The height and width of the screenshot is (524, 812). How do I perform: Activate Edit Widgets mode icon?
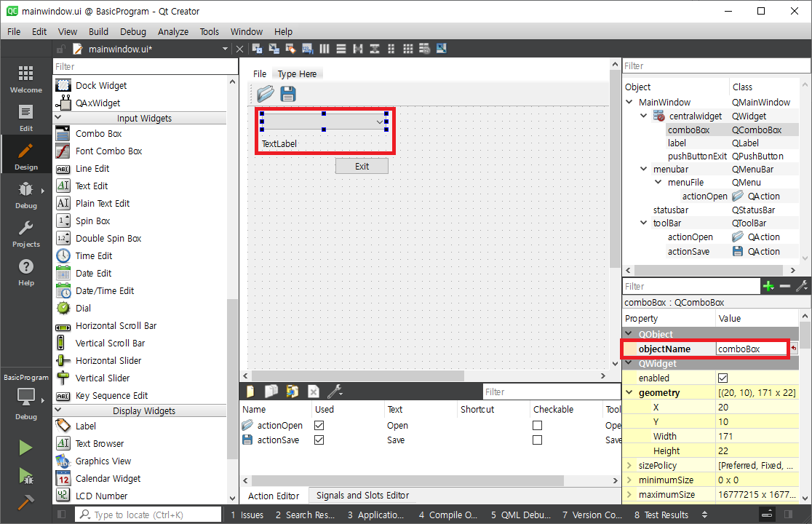pyautogui.click(x=257, y=49)
